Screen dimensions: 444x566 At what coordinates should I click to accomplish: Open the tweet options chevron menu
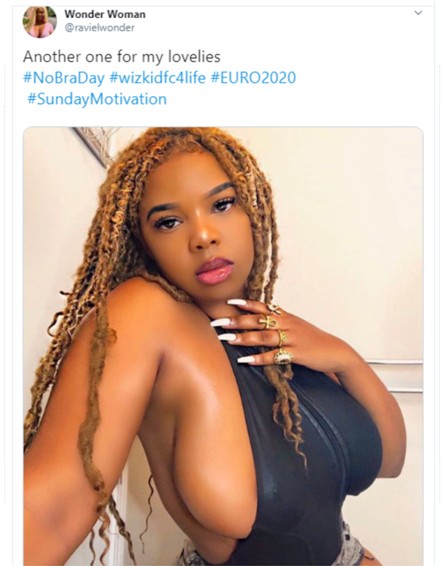[418, 13]
